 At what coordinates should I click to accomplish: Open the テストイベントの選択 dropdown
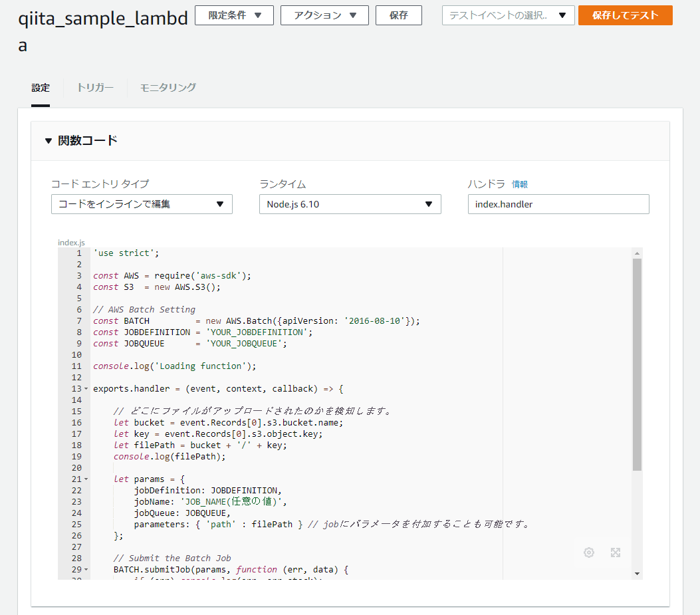[508, 15]
